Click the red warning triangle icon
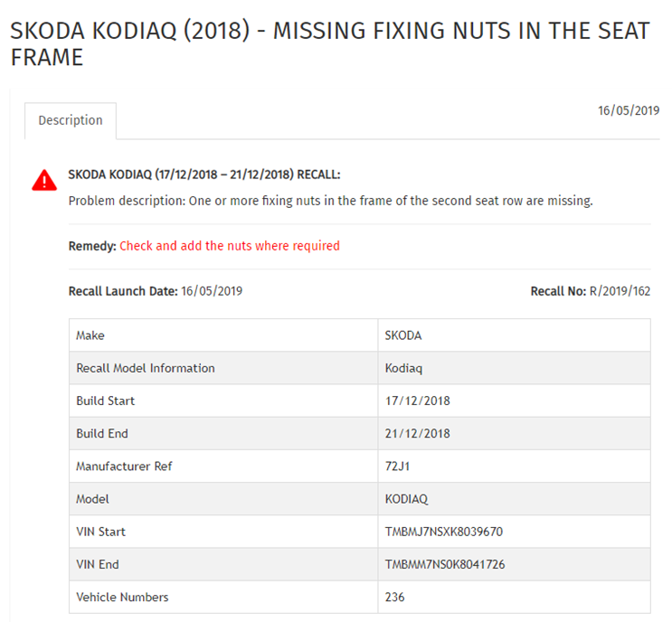The width and height of the screenshot is (672, 622). [44, 180]
